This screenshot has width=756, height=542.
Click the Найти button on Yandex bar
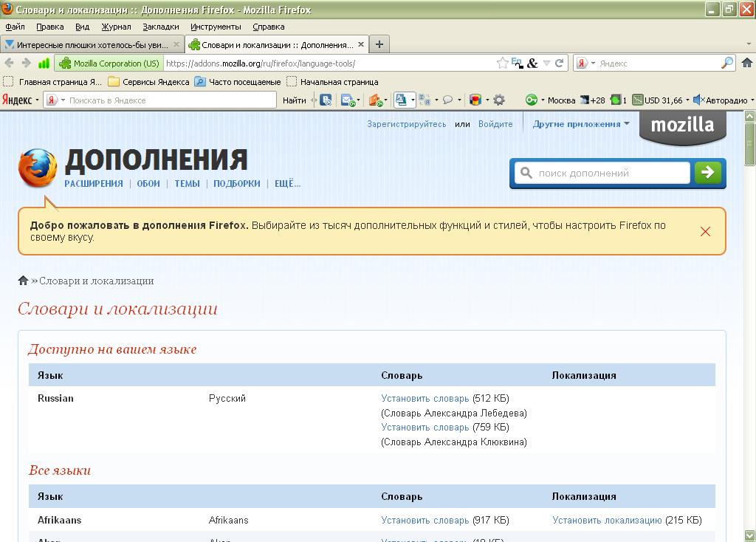coord(294,100)
